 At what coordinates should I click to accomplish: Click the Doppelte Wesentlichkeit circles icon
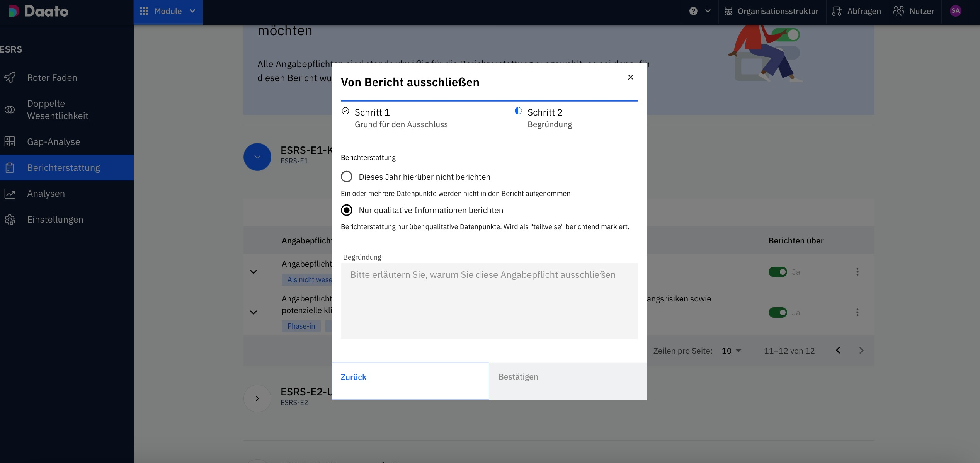(x=10, y=110)
